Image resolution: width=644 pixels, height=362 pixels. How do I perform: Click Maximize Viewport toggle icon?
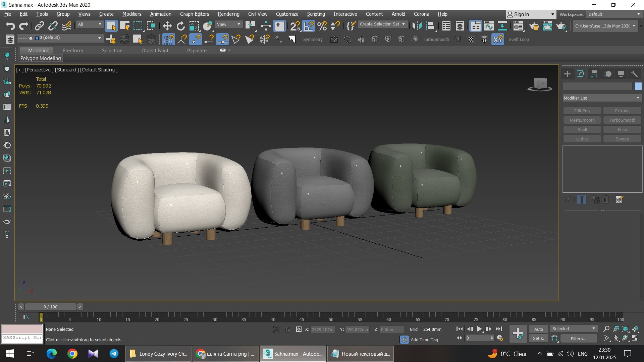pos(635,338)
